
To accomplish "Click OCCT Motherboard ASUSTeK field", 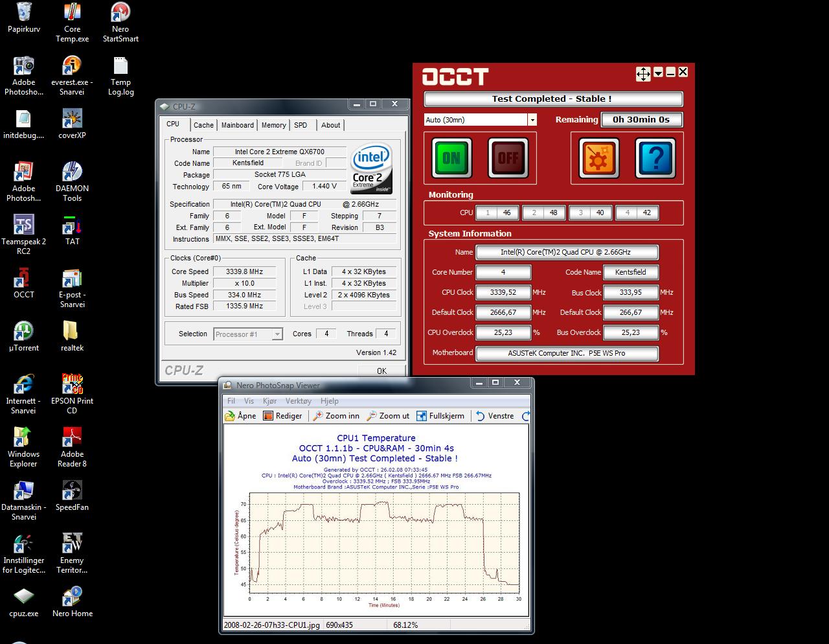I will point(567,353).
